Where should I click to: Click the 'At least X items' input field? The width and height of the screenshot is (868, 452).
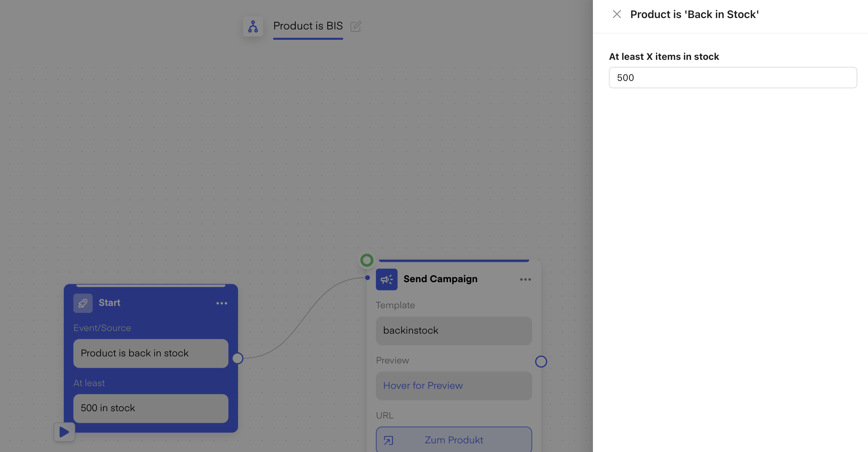point(732,78)
